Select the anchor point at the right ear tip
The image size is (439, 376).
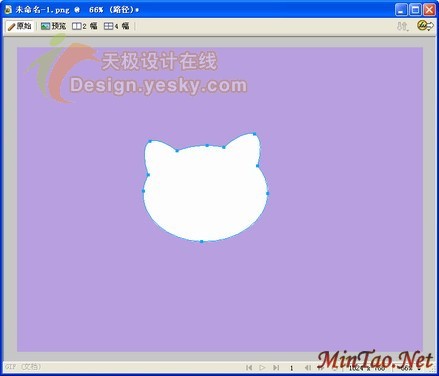click(255, 134)
